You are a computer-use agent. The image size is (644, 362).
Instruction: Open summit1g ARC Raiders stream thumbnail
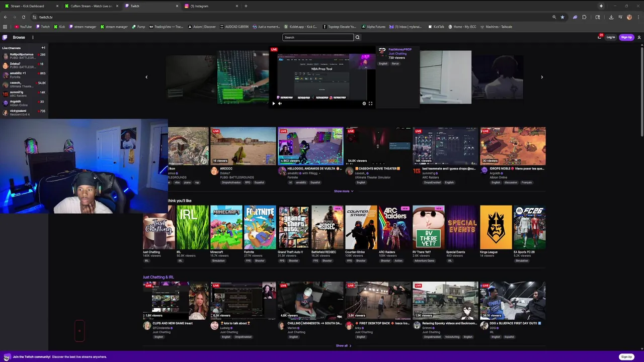pyautogui.click(x=445, y=146)
